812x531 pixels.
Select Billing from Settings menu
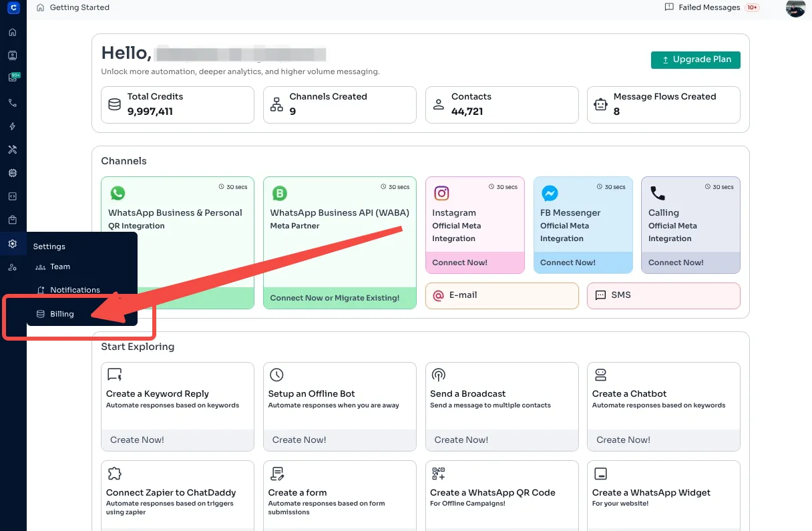(x=61, y=314)
